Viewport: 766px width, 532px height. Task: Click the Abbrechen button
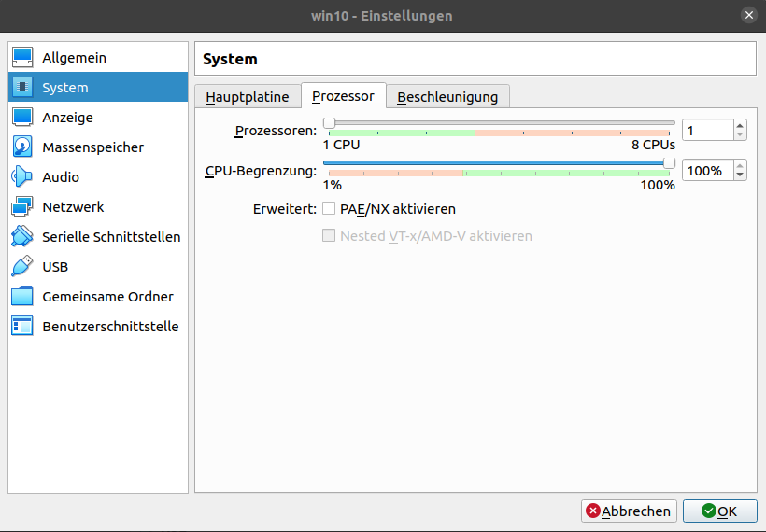(x=629, y=511)
